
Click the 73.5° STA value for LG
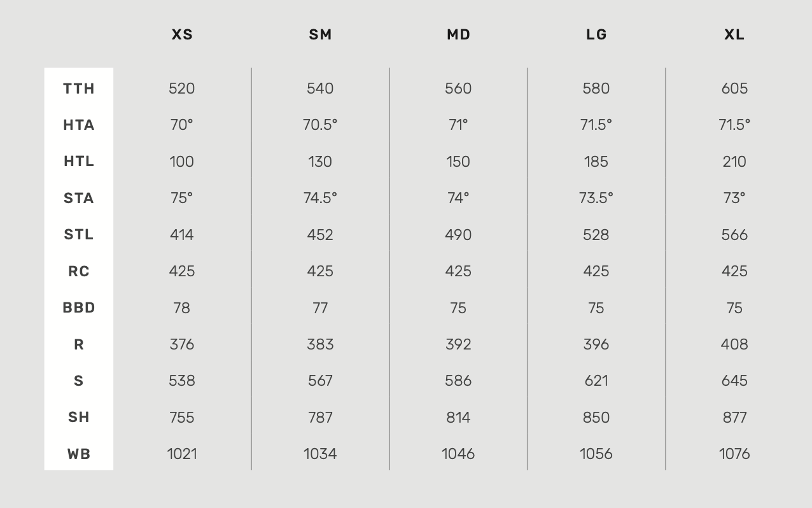tap(596, 198)
